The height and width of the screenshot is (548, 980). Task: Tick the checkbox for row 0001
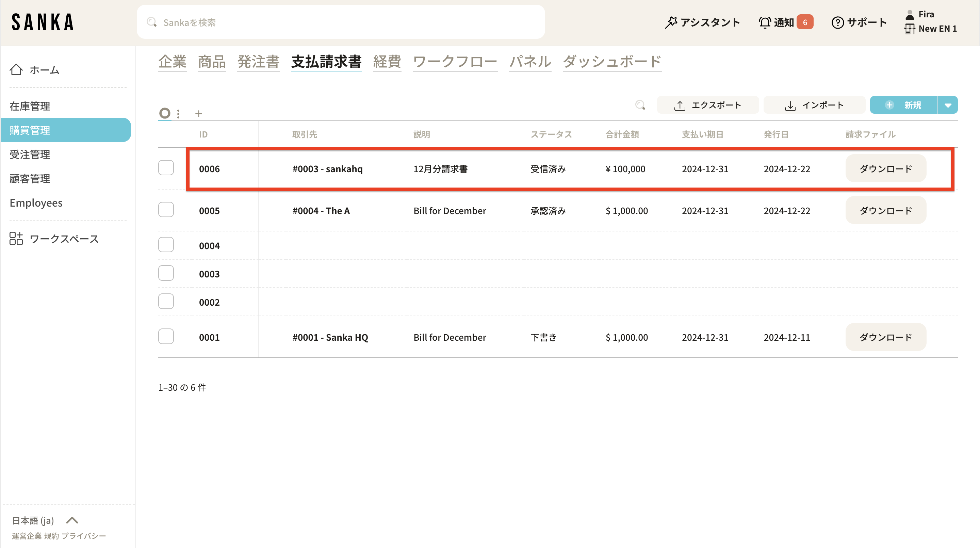166,336
